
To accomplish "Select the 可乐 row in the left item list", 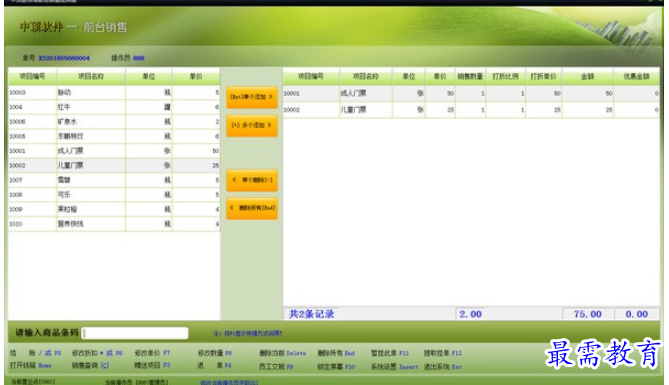I will coord(114,195).
